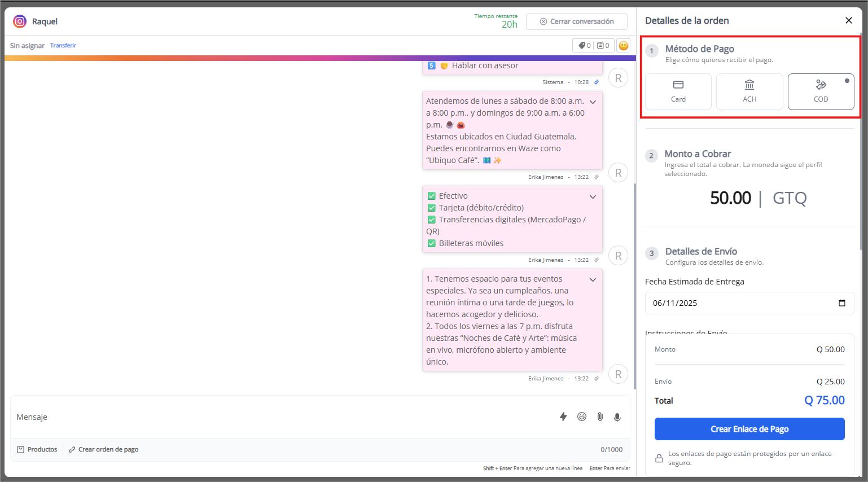This screenshot has width=868, height=482.
Task: Click the paperclip attachment icon
Action: [600, 417]
